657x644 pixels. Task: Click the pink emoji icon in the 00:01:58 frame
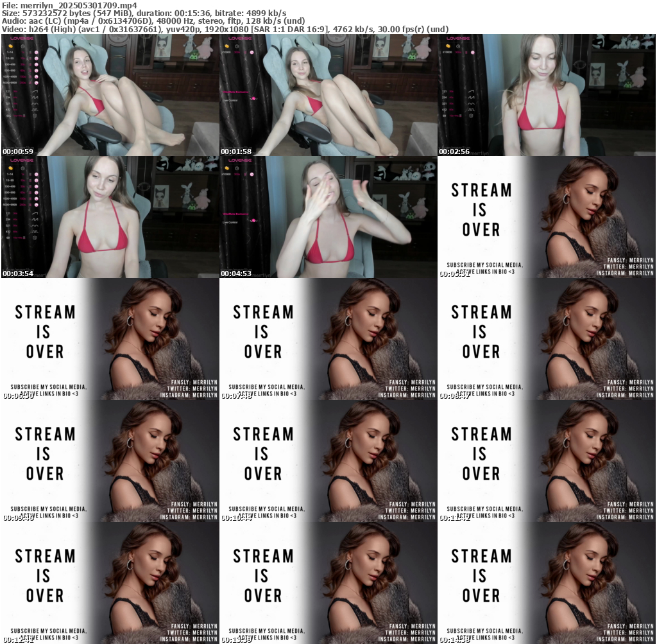[252, 52]
